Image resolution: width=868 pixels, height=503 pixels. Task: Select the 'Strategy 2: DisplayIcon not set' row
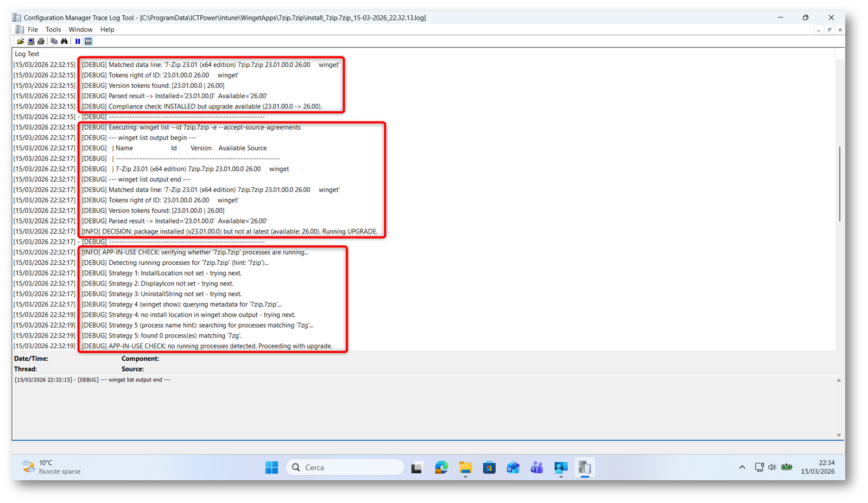(x=423, y=283)
